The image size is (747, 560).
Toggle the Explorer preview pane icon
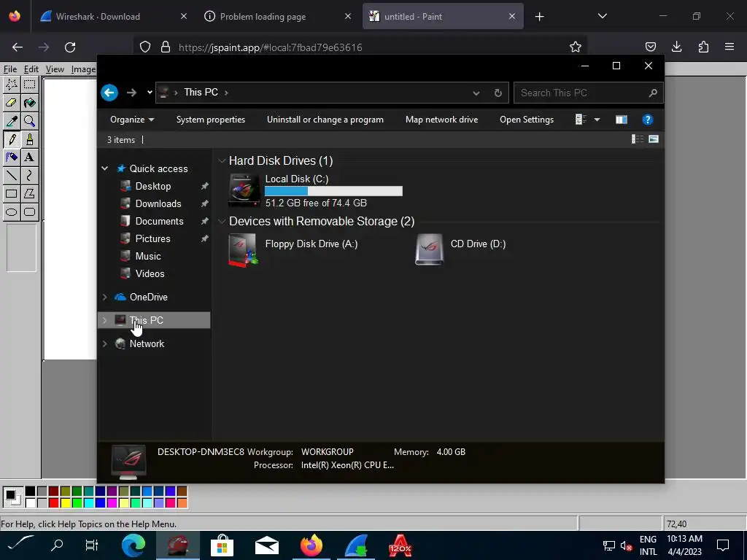click(x=622, y=120)
